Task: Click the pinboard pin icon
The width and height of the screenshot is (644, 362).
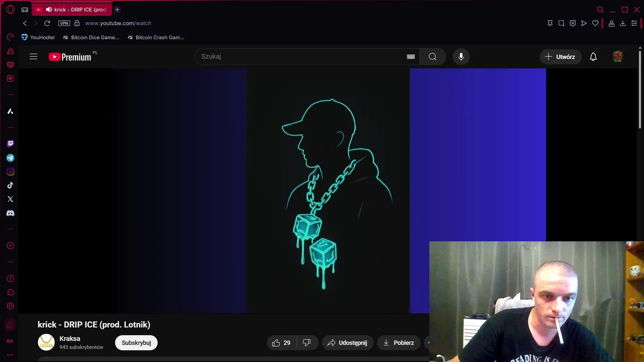Action: click(550, 23)
